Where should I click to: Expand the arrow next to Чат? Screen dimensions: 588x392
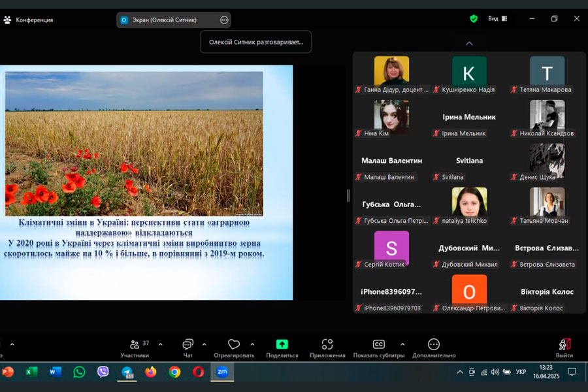click(204, 344)
